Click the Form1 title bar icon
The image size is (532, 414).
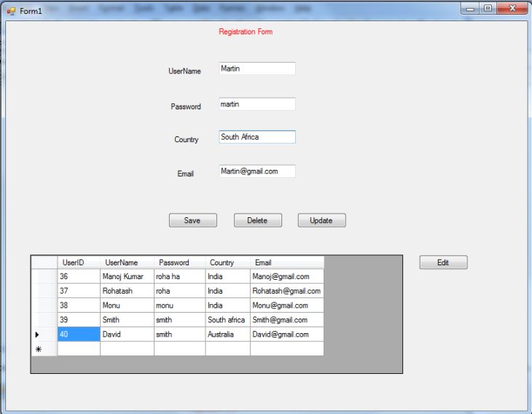click(x=11, y=11)
